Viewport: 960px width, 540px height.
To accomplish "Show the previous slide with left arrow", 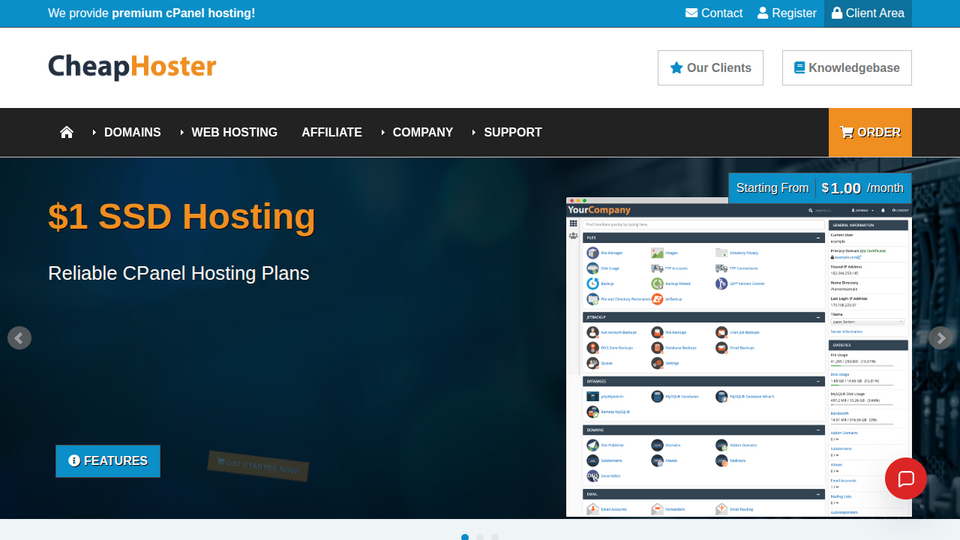I will click(20, 338).
